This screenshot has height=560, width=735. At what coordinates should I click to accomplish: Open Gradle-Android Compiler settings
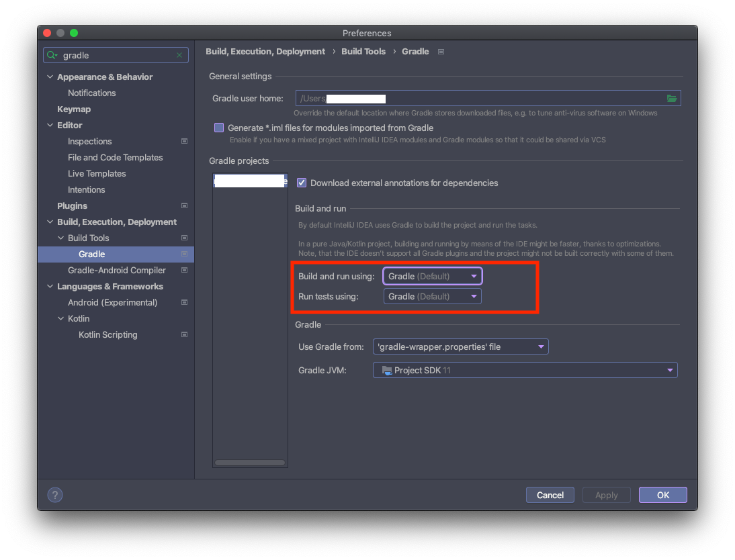tap(116, 270)
